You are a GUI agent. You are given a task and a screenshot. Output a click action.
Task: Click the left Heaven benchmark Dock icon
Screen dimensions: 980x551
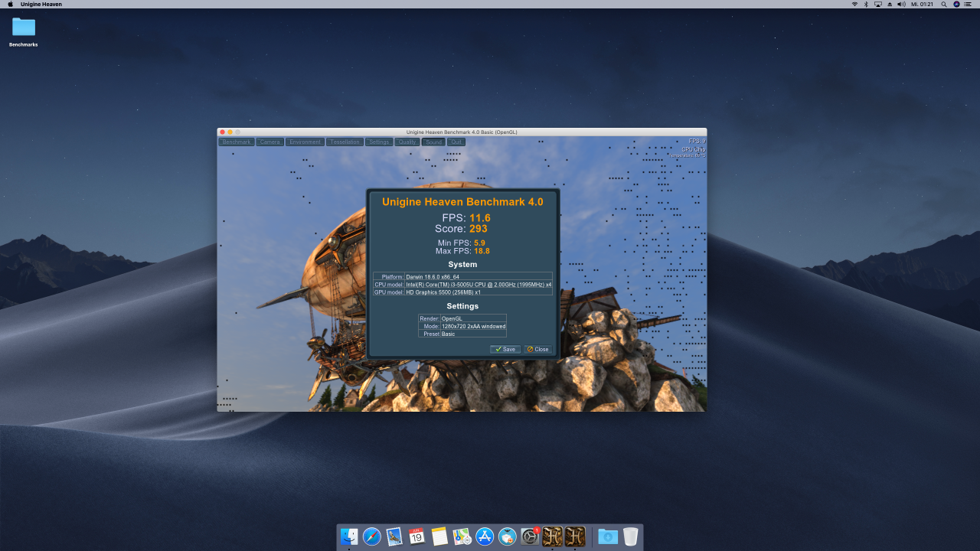(x=553, y=536)
